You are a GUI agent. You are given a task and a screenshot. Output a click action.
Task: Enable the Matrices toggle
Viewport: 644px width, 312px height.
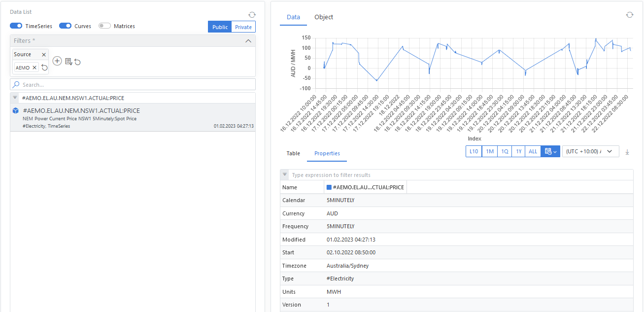(104, 26)
